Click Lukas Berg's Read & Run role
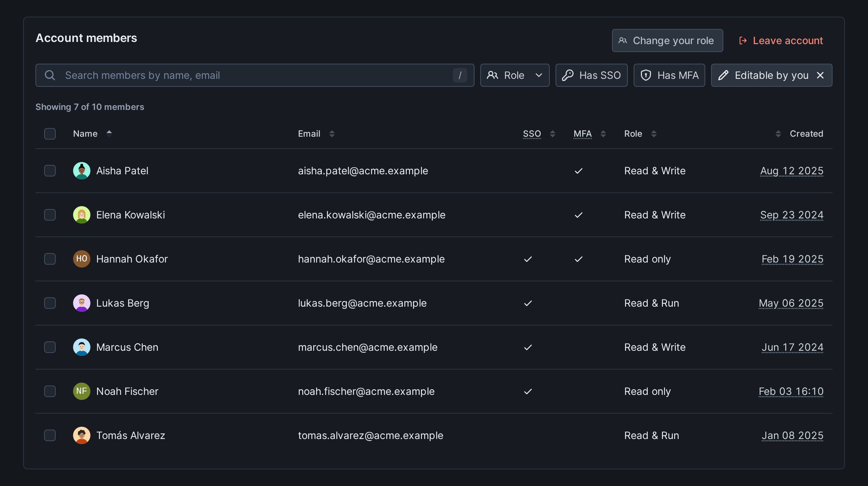 click(x=652, y=303)
